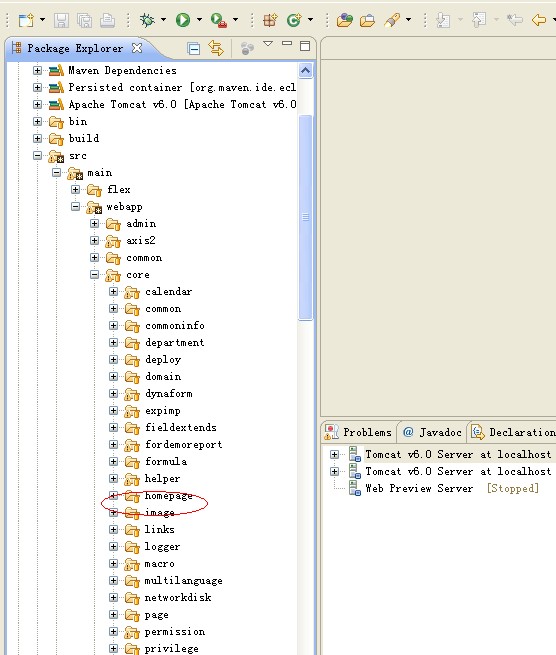Expand the Maven Dependencies node
556x655 pixels.
point(38,70)
